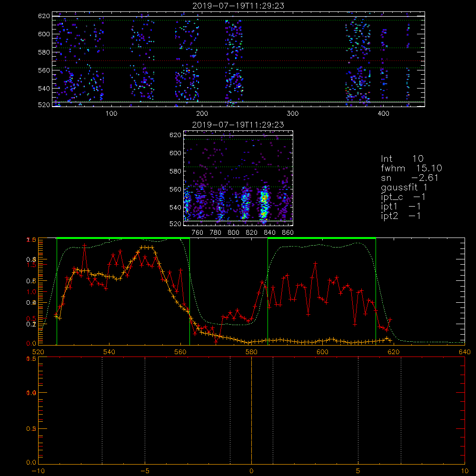Select the 'sn -2.61' readout
The image size is (476, 476).
tap(409, 178)
